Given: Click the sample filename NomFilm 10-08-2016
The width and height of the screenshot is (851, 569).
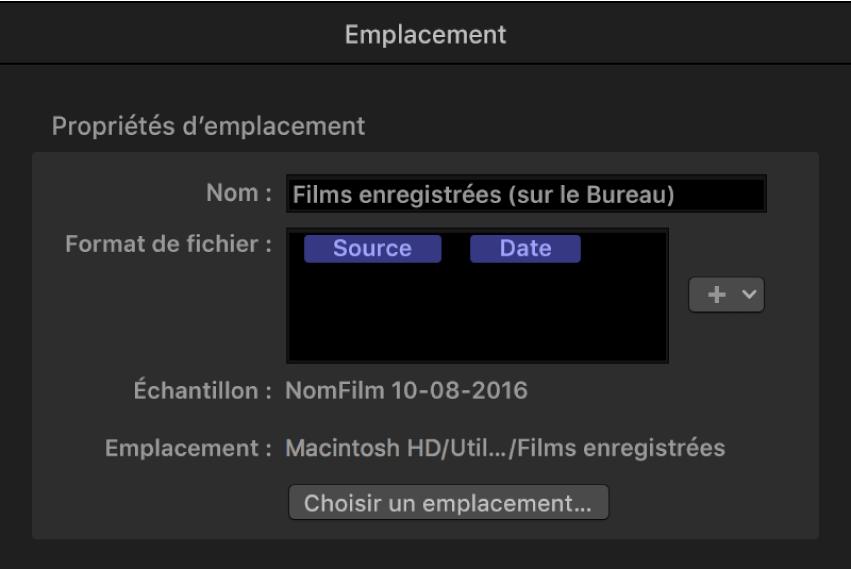Looking at the screenshot, I should point(406,390).
